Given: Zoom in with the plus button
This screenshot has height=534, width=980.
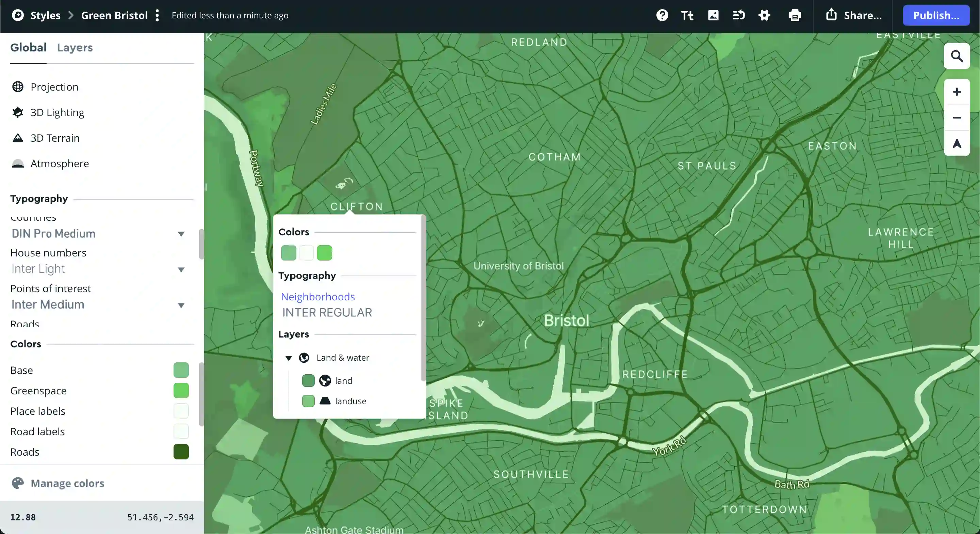Looking at the screenshot, I should pos(957,92).
